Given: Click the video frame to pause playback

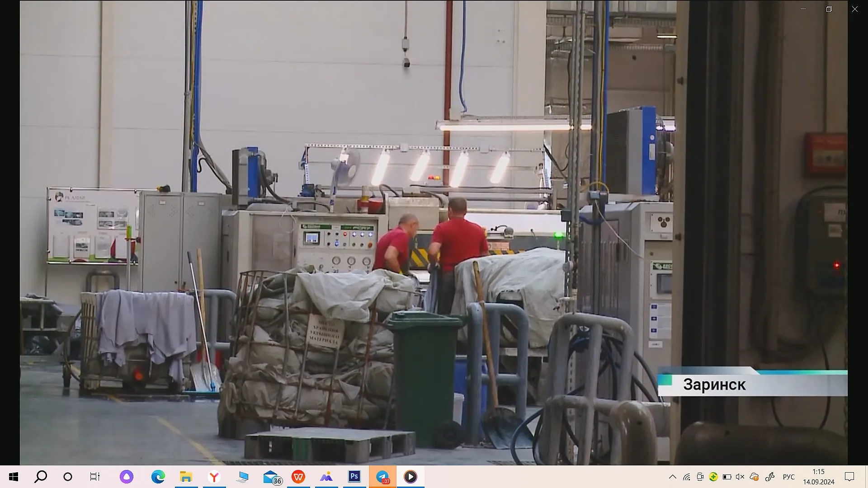Looking at the screenshot, I should (434, 233).
